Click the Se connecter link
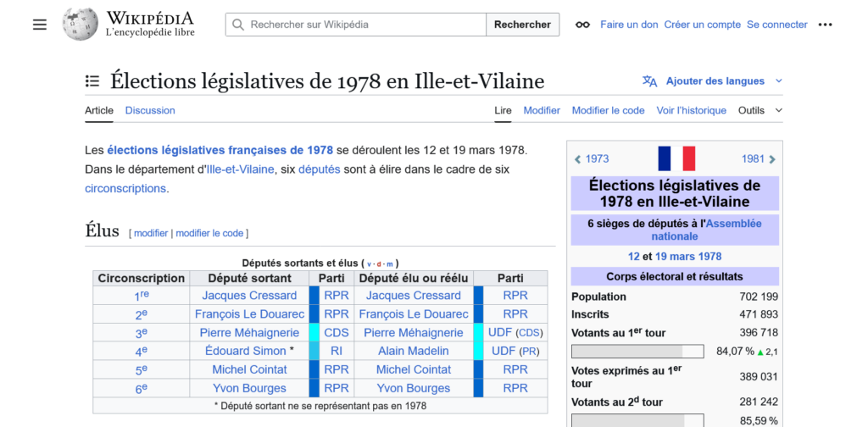 [776, 25]
